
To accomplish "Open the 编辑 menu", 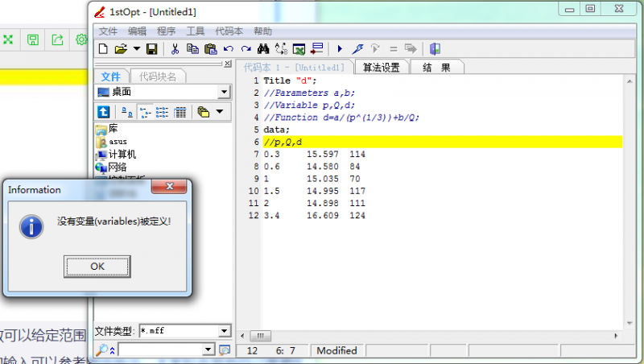I will tap(137, 31).
